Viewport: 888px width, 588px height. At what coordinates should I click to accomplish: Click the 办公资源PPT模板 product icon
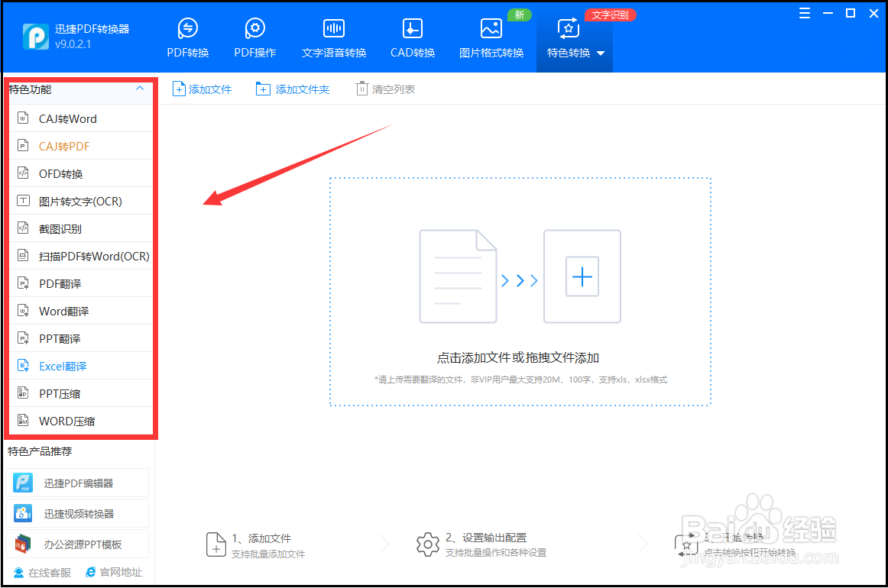click(x=23, y=544)
